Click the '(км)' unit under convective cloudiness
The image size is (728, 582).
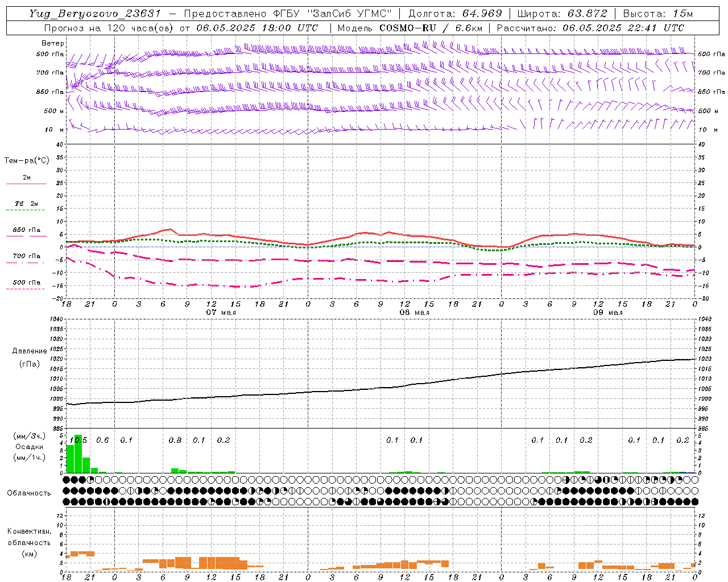[29, 554]
